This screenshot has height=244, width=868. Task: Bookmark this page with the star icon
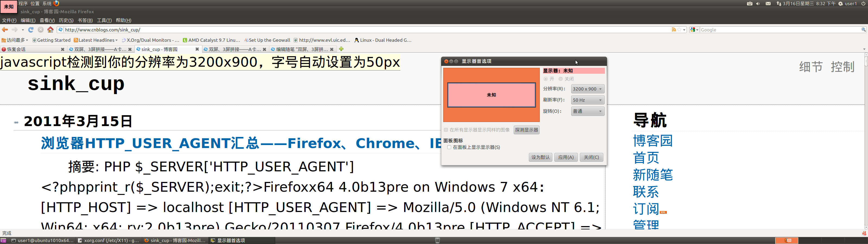coord(679,30)
